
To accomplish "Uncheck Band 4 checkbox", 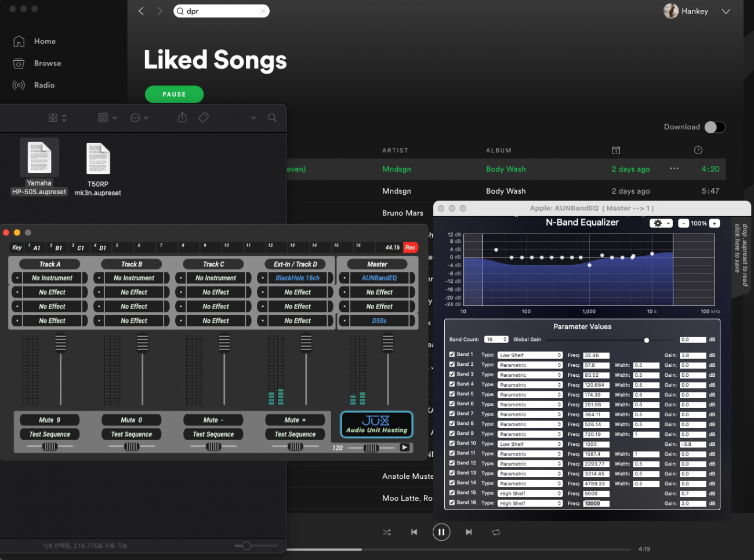I will (x=452, y=384).
